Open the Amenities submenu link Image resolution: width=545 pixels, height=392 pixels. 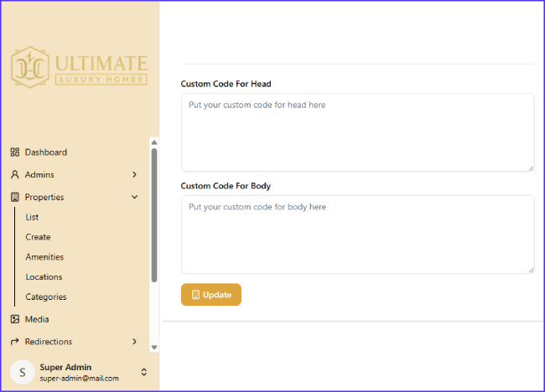tap(44, 257)
